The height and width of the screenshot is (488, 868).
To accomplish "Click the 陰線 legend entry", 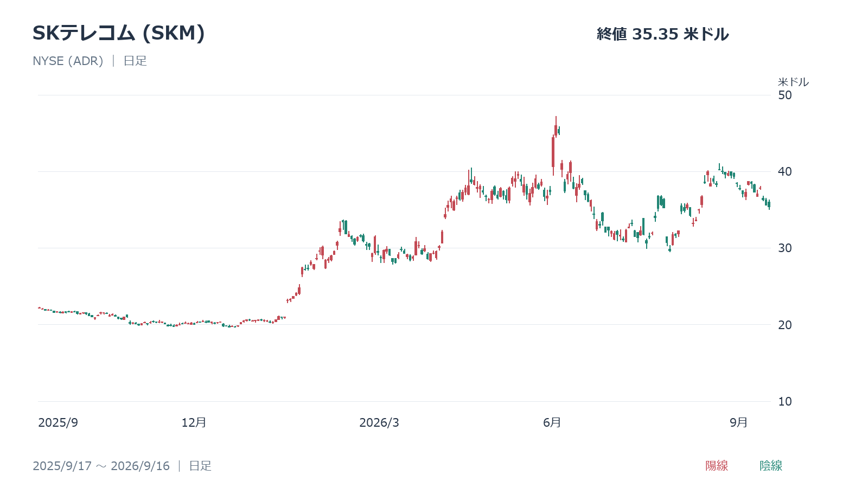I will pos(771,465).
